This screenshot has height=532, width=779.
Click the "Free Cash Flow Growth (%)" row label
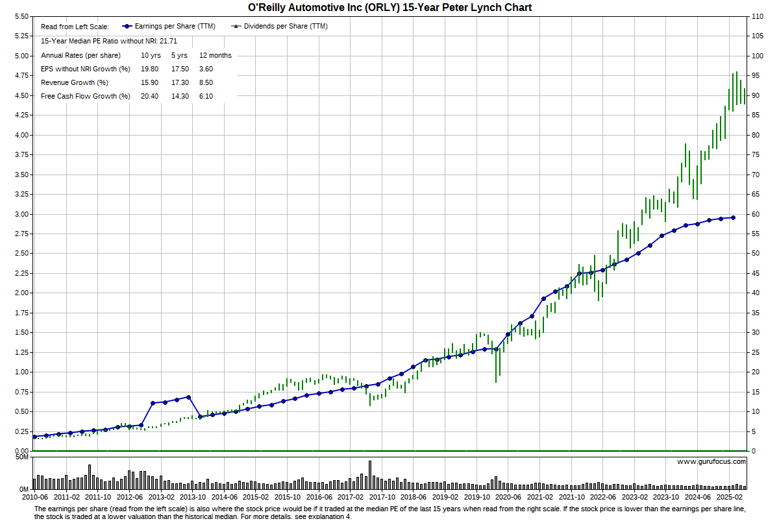[86, 96]
